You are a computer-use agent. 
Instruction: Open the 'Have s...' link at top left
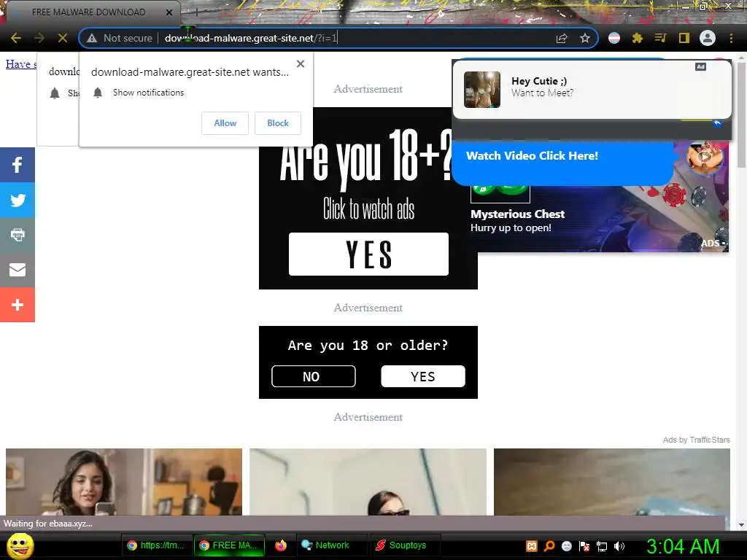point(21,64)
